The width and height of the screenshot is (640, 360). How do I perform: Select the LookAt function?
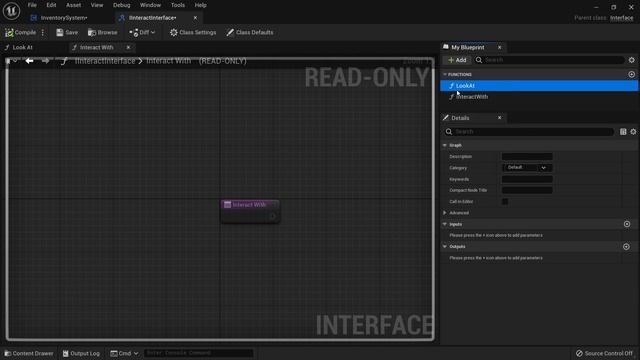[539, 86]
